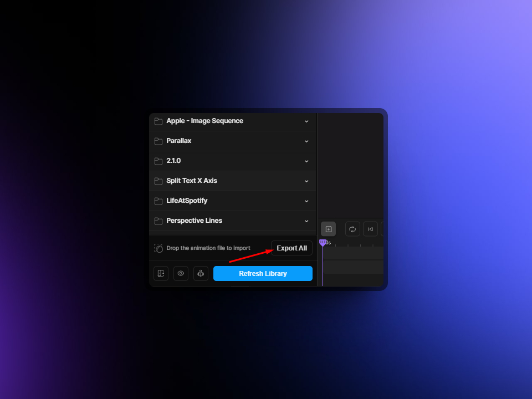532x399 pixels.
Task: Select the 2.1.0 folder label
Action: pos(173,161)
